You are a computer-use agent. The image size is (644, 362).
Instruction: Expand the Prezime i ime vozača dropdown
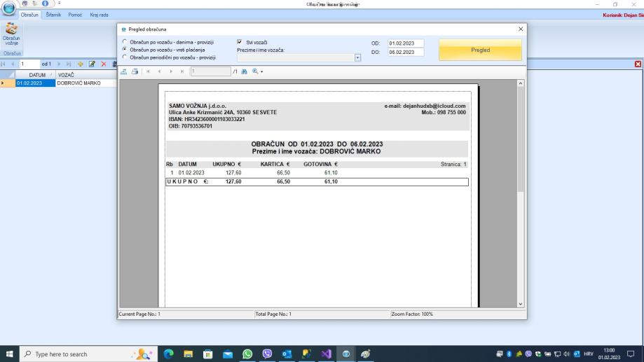click(357, 58)
